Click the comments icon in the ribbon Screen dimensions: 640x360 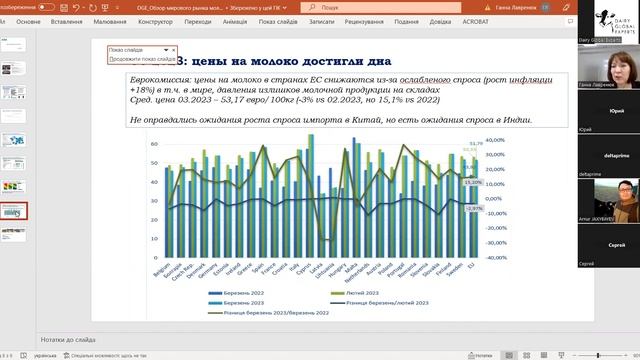coord(570,21)
